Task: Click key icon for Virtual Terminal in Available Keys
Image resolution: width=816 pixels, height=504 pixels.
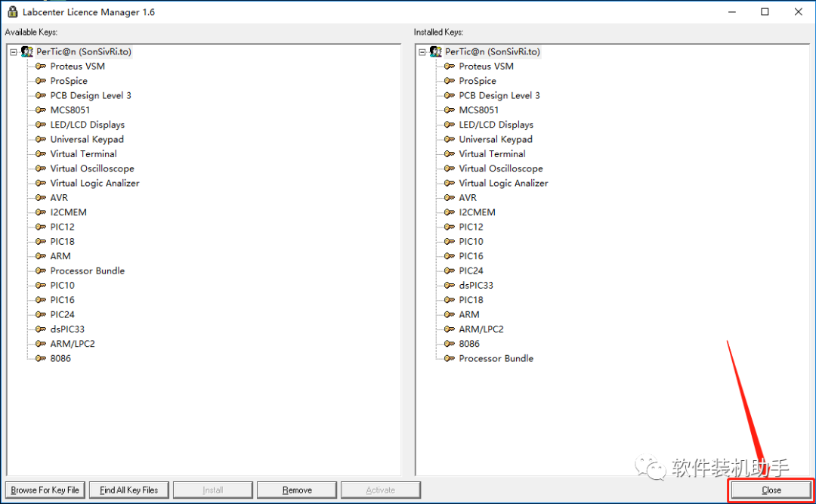Action: pos(41,153)
